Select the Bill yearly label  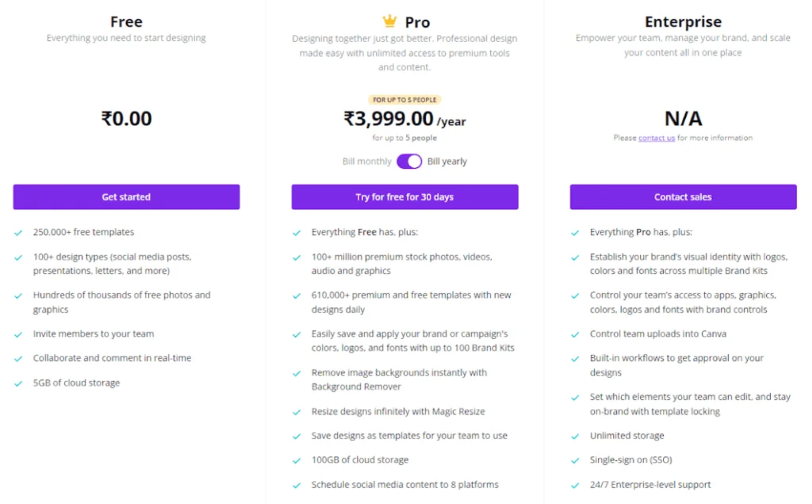[x=447, y=162]
